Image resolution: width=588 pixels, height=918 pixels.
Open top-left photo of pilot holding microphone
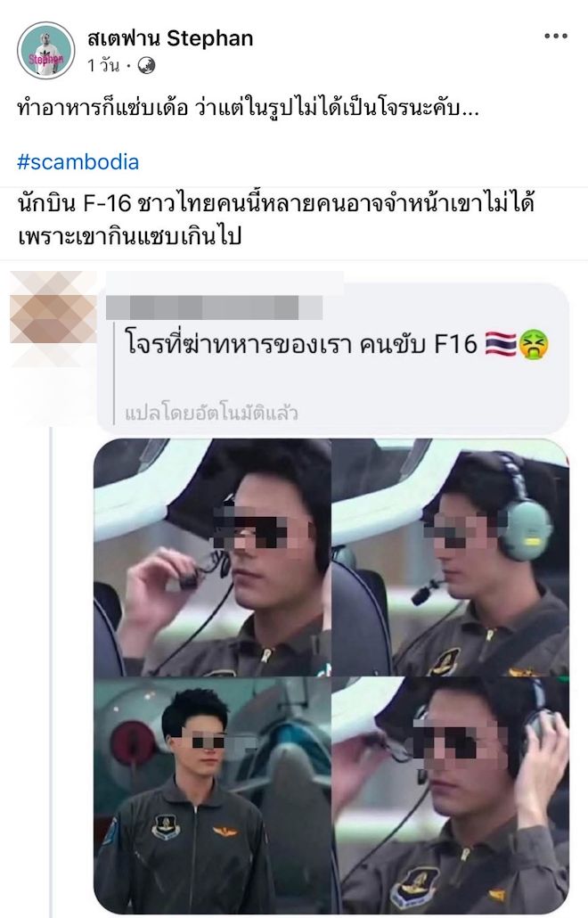(x=213, y=557)
